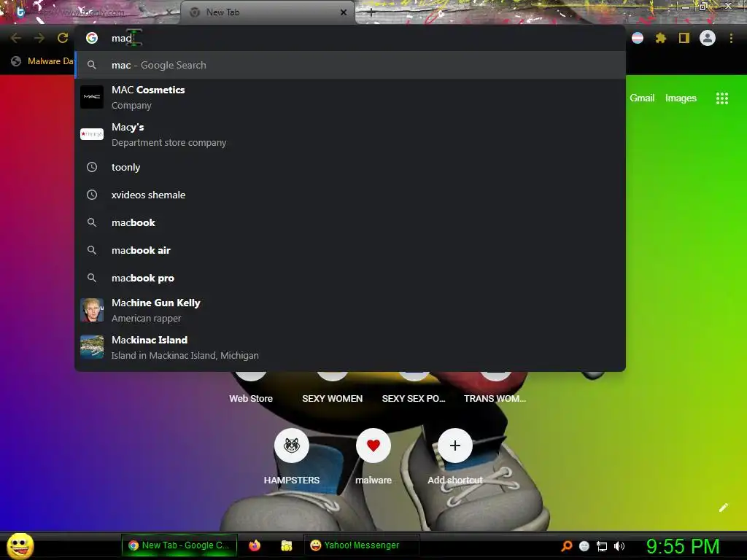Open the Gmail link
The width and height of the screenshot is (747, 560).
coord(642,98)
